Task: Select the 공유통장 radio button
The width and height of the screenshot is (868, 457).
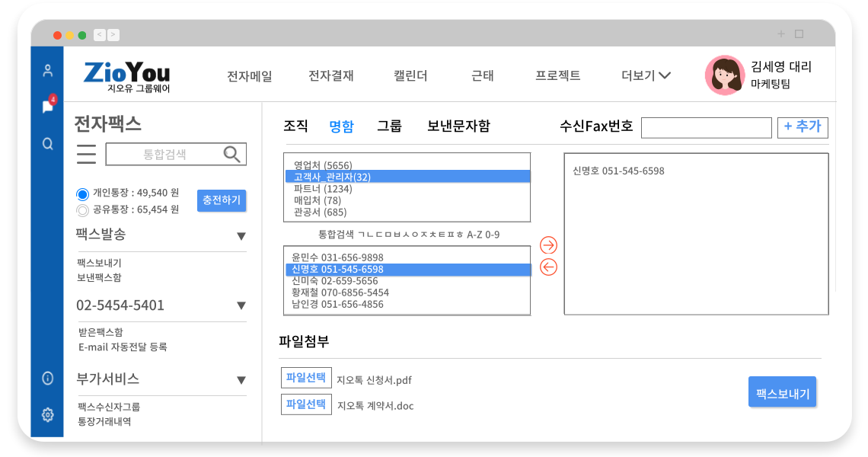Action: point(83,209)
